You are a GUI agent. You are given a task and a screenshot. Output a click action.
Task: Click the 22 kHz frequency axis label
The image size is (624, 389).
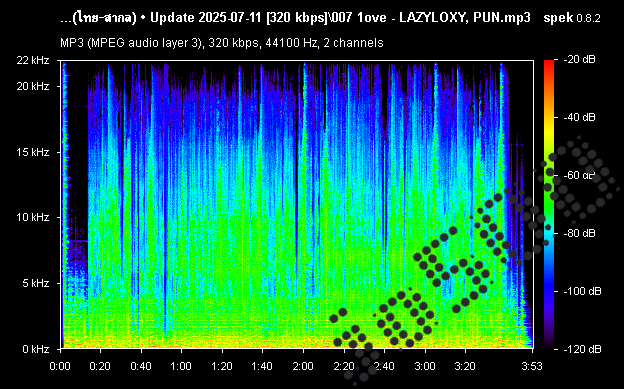tap(33, 61)
